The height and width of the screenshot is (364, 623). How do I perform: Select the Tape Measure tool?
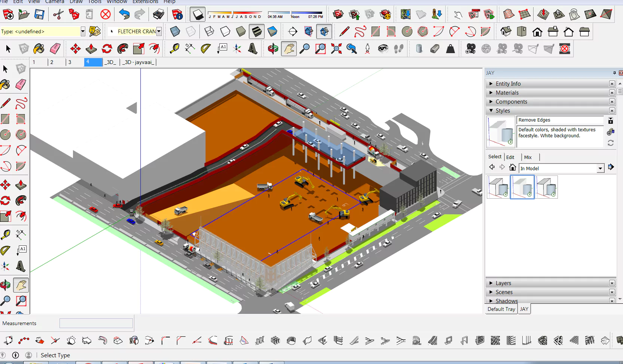pyautogui.click(x=5, y=234)
